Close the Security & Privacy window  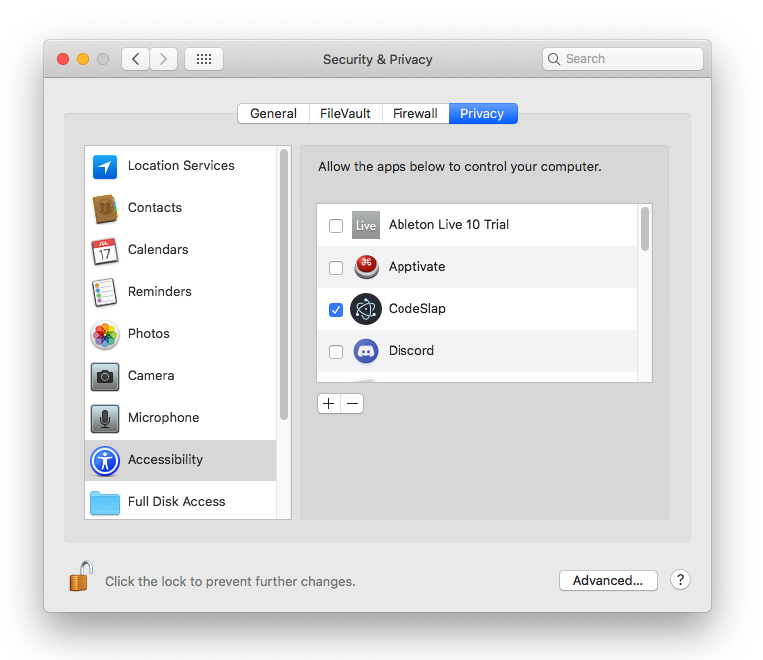click(63, 59)
